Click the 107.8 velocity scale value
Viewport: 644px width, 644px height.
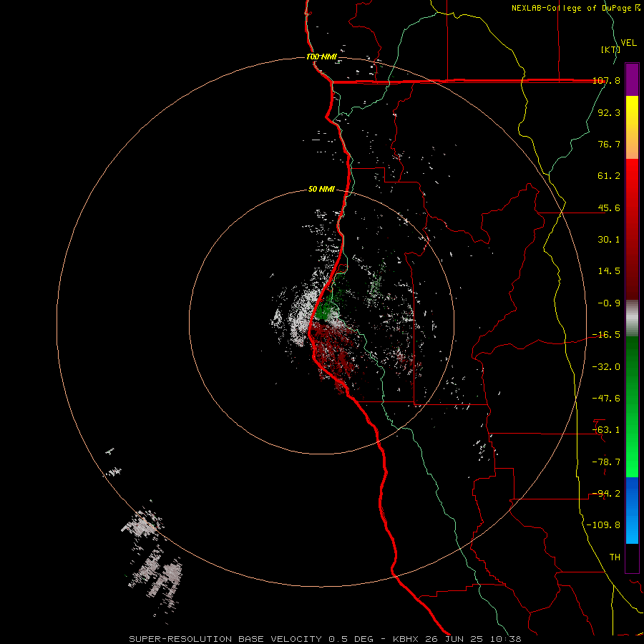coord(606,80)
